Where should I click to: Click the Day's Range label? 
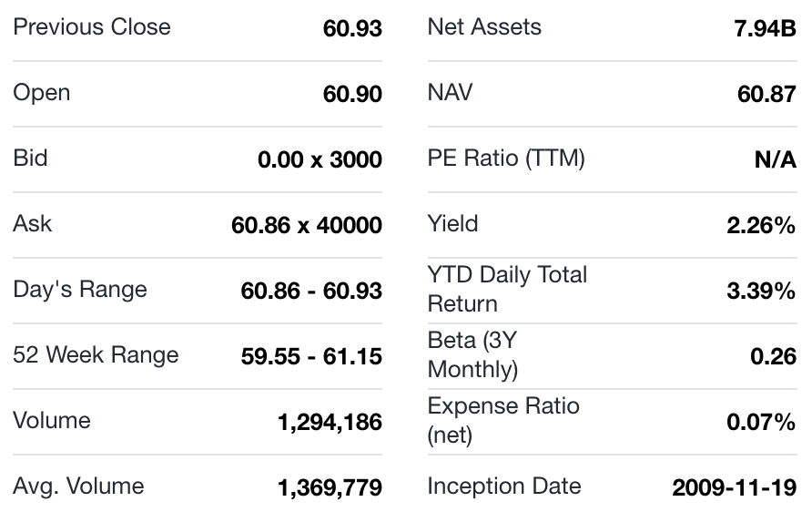[80, 290]
